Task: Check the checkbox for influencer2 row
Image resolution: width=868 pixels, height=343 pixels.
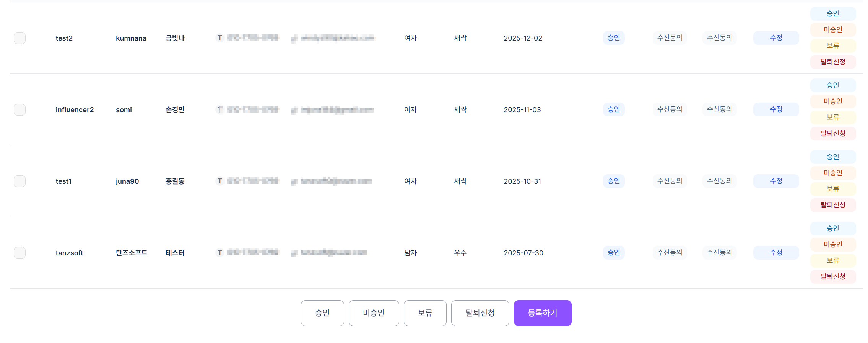Action: coord(20,109)
